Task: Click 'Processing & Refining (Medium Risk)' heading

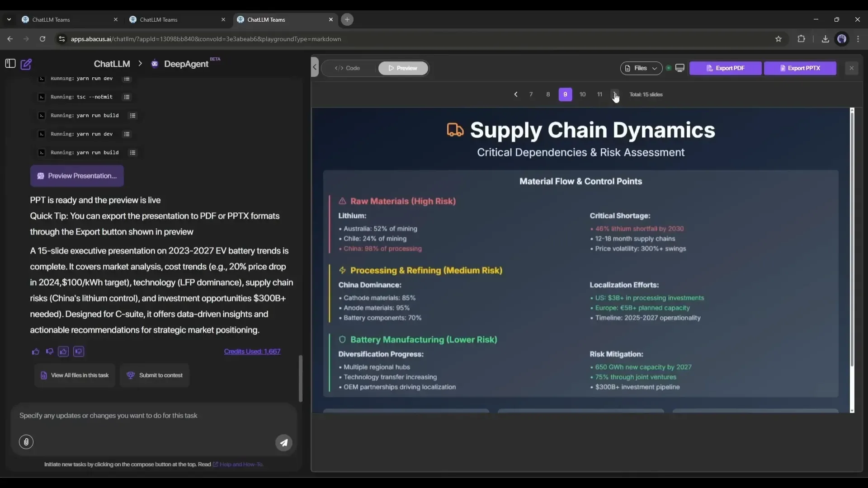Action: pos(426,270)
